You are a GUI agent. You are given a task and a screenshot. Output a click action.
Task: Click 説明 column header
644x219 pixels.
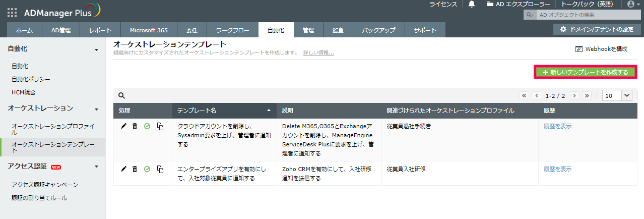329,111
